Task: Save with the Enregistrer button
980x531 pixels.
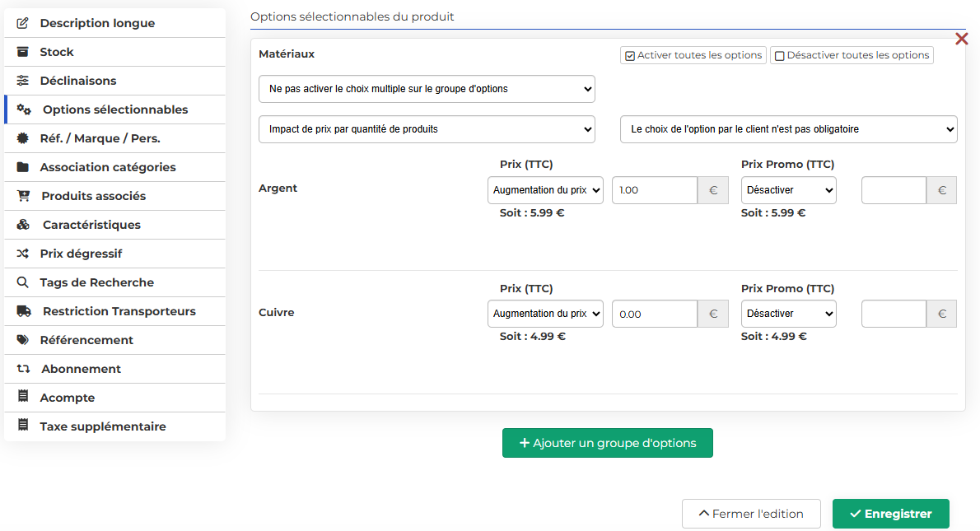Action: (890, 514)
